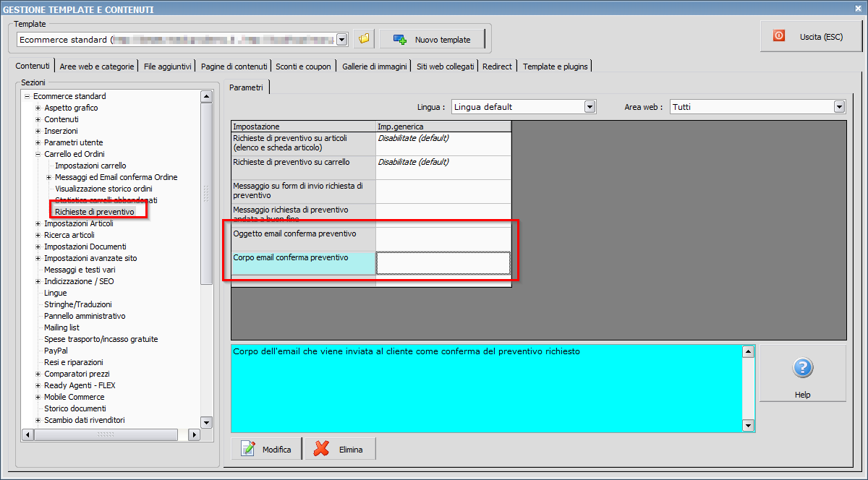Select Messaggio su form di invio row
868x480 pixels.
(371, 192)
